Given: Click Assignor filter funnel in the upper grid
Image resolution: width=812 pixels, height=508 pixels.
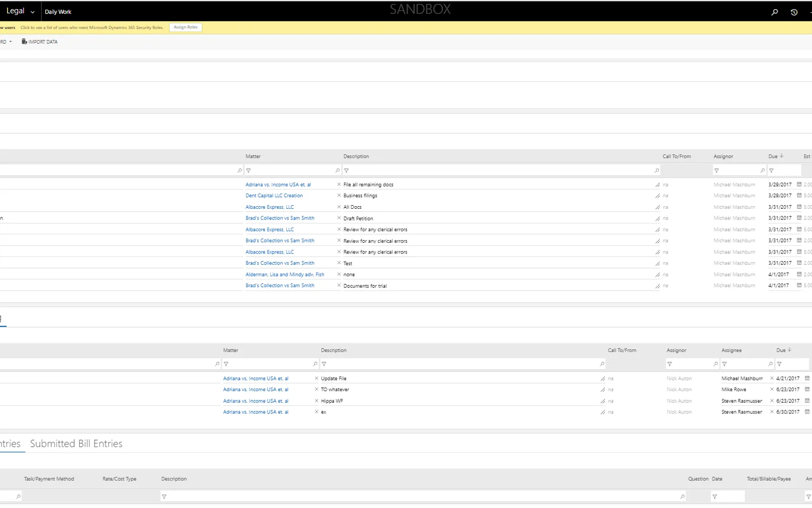Looking at the screenshot, I should (x=717, y=171).
